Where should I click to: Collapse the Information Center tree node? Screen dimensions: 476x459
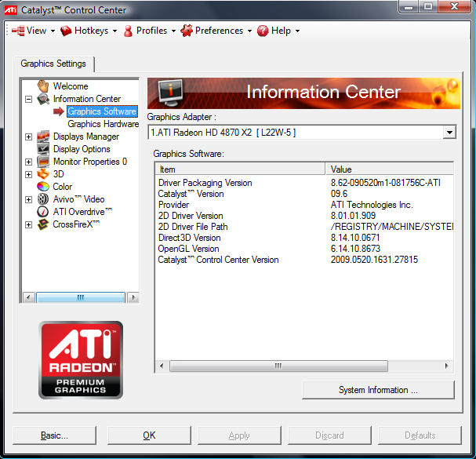point(28,99)
